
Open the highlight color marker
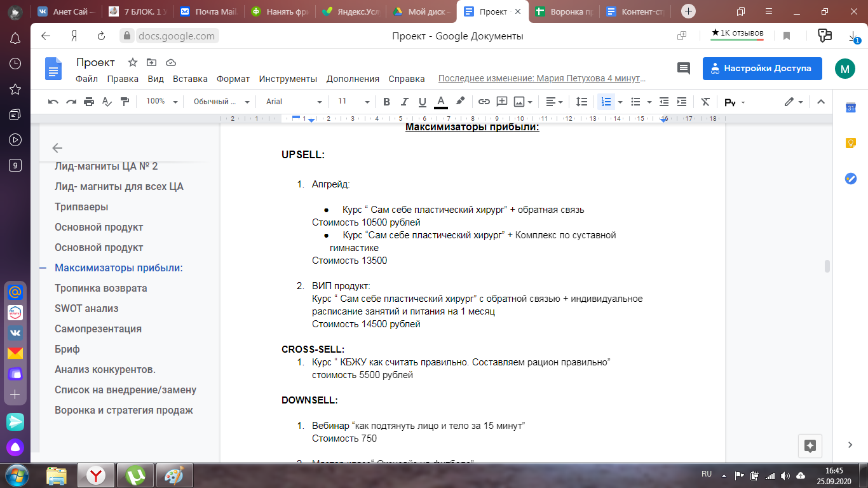[x=461, y=102]
